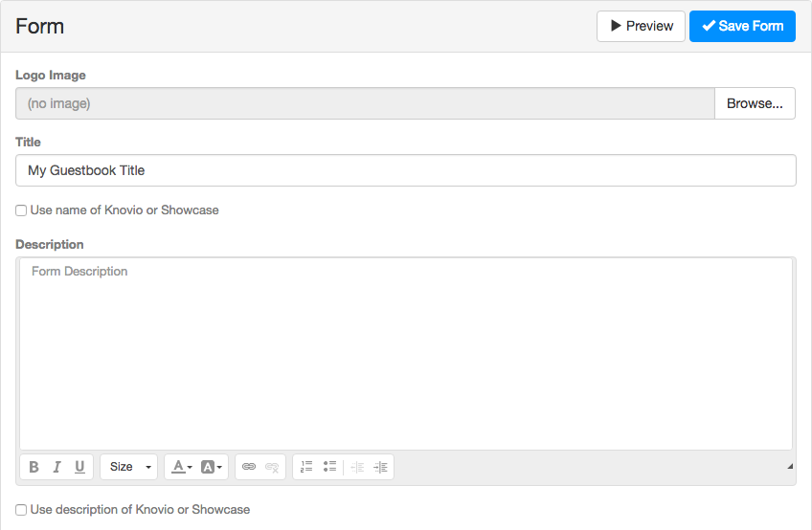Viewport: 812px width, 530px height.
Task: Open the font Size dropdown
Action: 129,467
